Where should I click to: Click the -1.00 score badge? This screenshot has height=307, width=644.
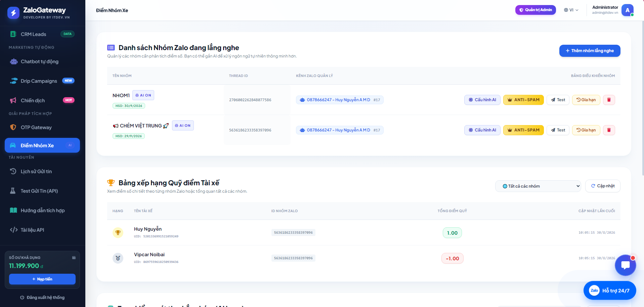(x=452, y=258)
